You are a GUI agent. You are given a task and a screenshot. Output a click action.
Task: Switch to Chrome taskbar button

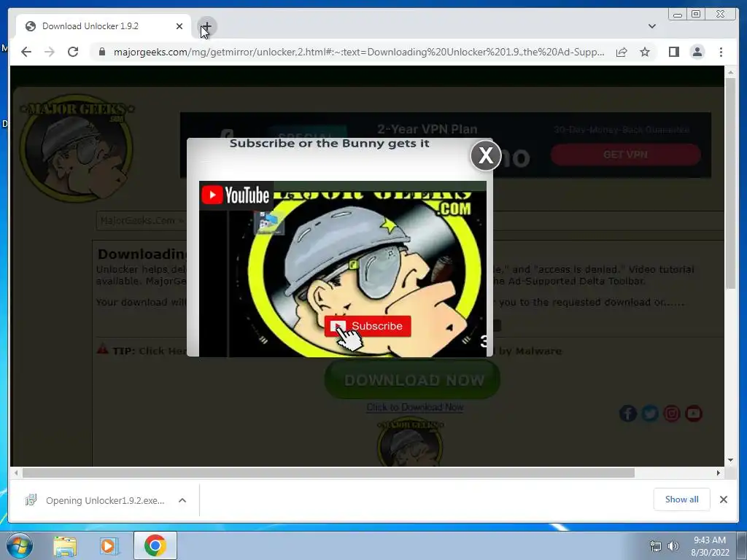(155, 545)
